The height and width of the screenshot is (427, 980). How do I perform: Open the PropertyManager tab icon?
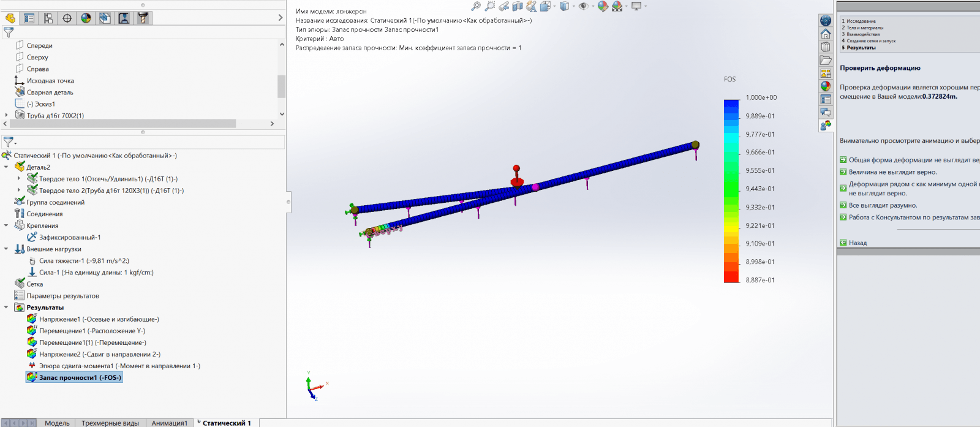click(29, 18)
